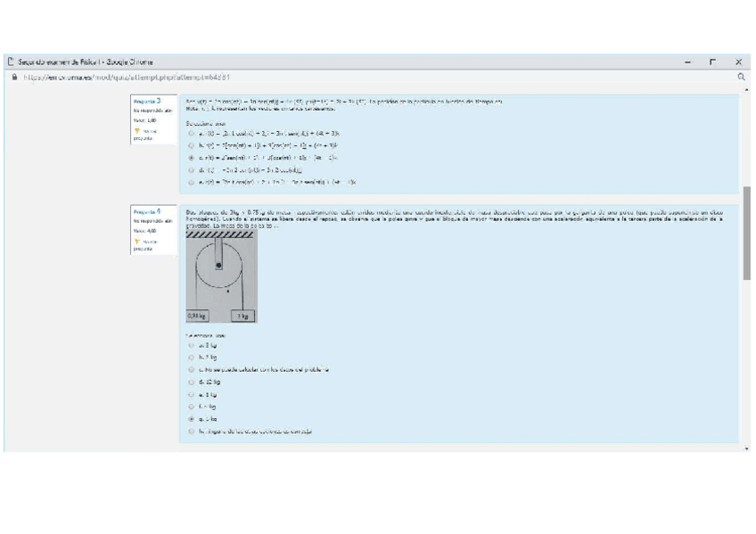Screen dimensions: 756x534
Task: Click selected option g in Pregunta 4
Action: [192, 418]
